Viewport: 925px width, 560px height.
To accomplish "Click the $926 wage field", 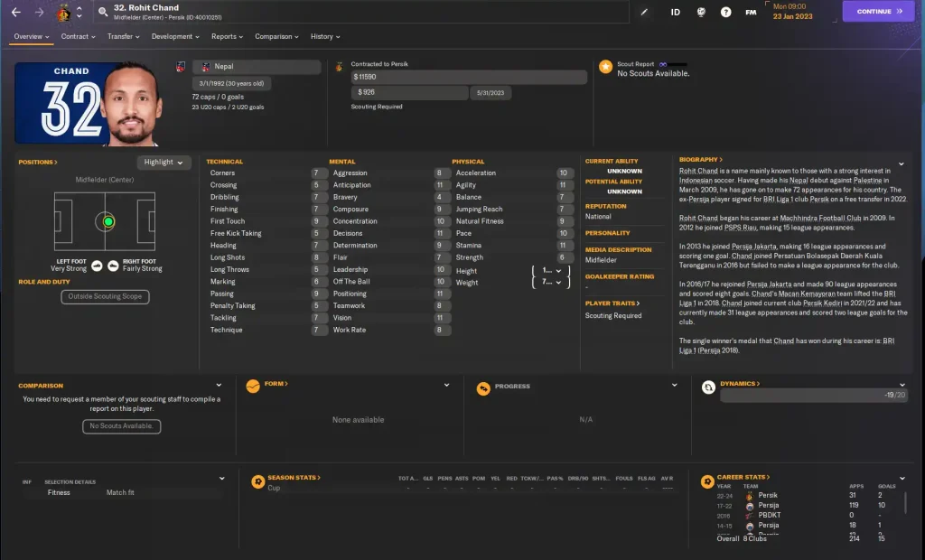I will tap(409, 93).
